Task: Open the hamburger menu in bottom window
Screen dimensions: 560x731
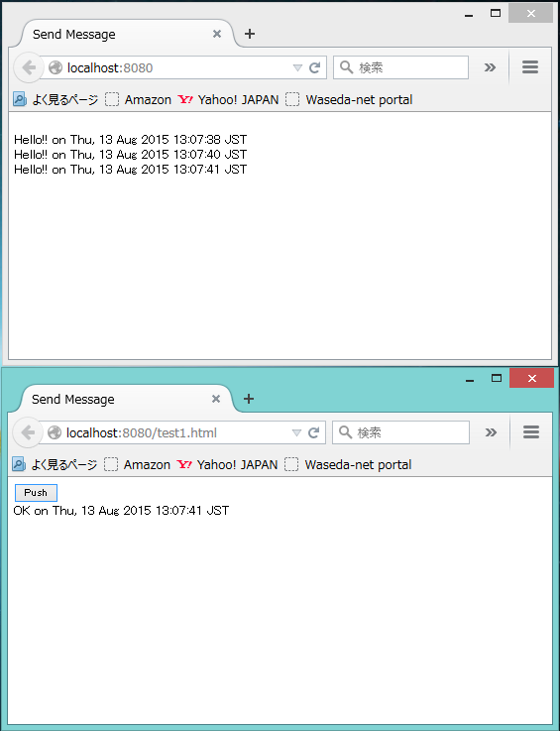Action: coord(531,432)
